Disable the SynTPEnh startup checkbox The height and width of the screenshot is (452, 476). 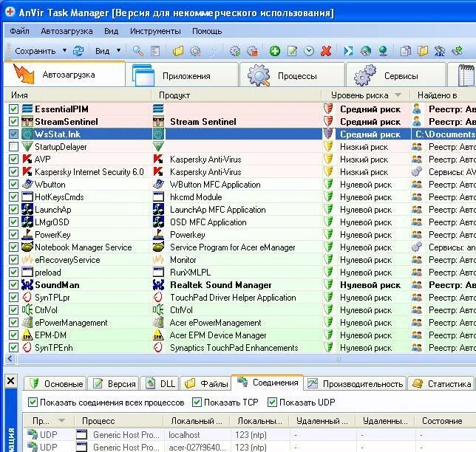[13, 347]
